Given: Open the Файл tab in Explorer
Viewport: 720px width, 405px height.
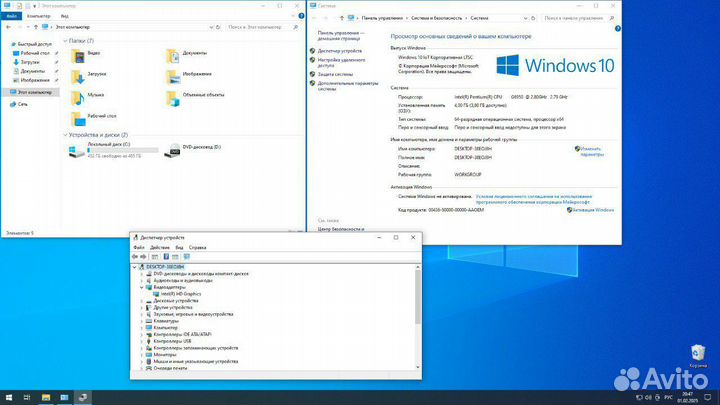Looking at the screenshot, I should (x=11, y=16).
